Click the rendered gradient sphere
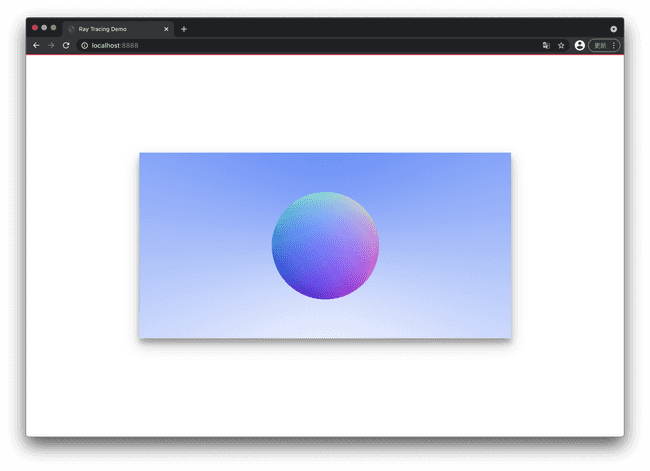This screenshot has height=471, width=650. point(325,246)
